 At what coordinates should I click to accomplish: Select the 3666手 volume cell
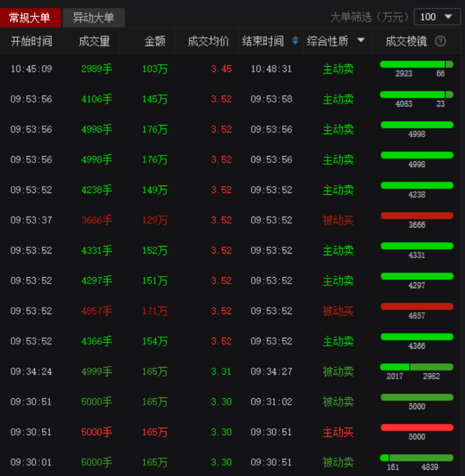tap(97, 220)
